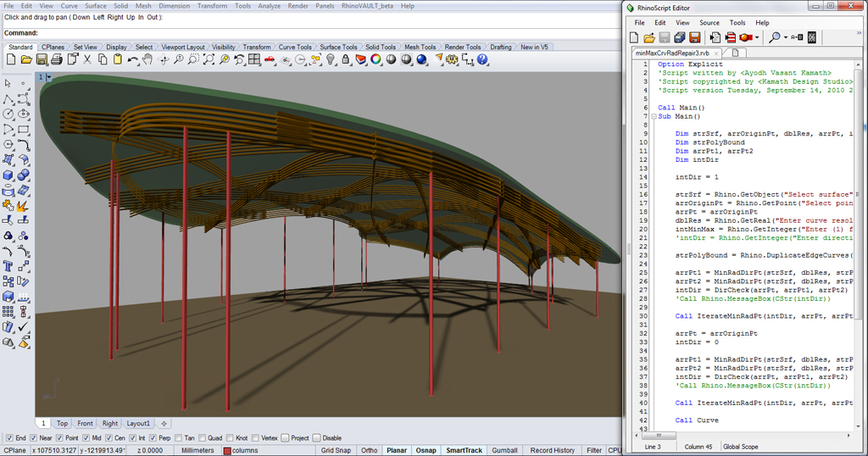This screenshot has height=456, width=868.
Task: Click the editor horizontal scrollbar thumb
Action: (658, 436)
